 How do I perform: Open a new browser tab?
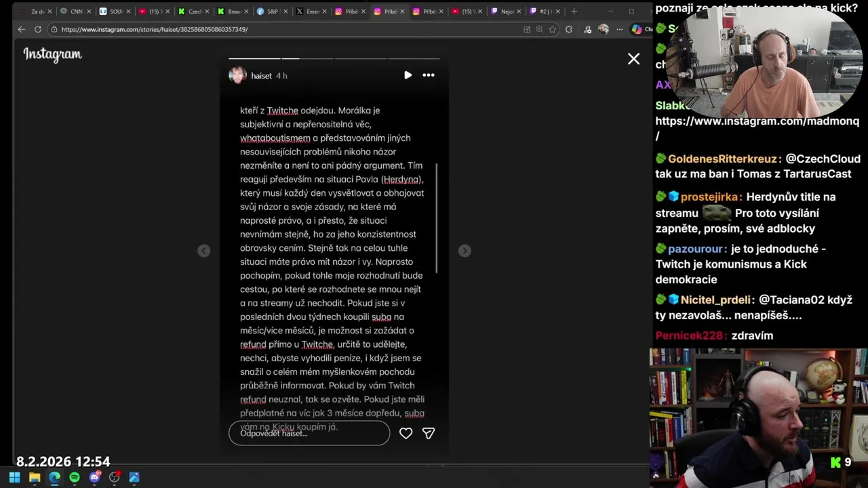coord(574,11)
